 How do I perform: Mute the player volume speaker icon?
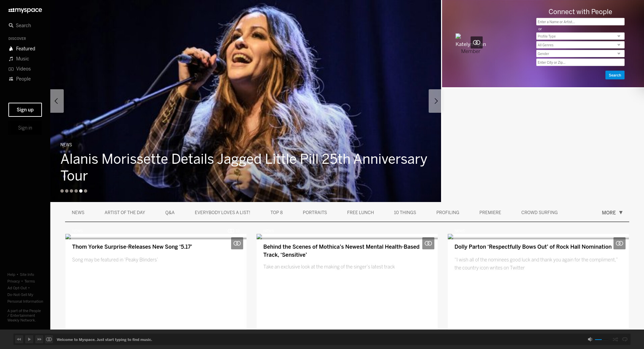tap(590, 339)
